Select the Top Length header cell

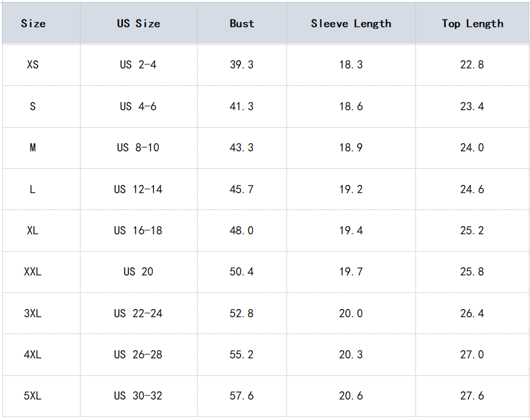(472, 24)
